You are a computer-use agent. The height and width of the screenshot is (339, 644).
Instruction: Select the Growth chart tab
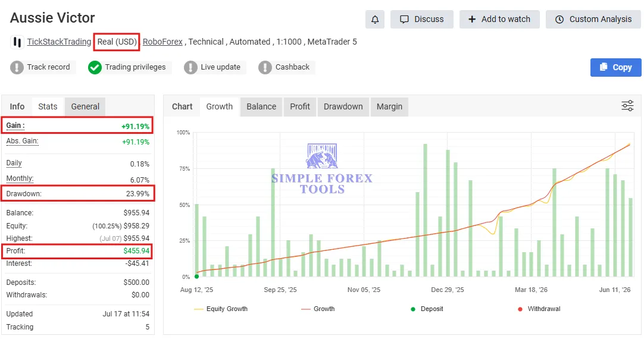[219, 106]
